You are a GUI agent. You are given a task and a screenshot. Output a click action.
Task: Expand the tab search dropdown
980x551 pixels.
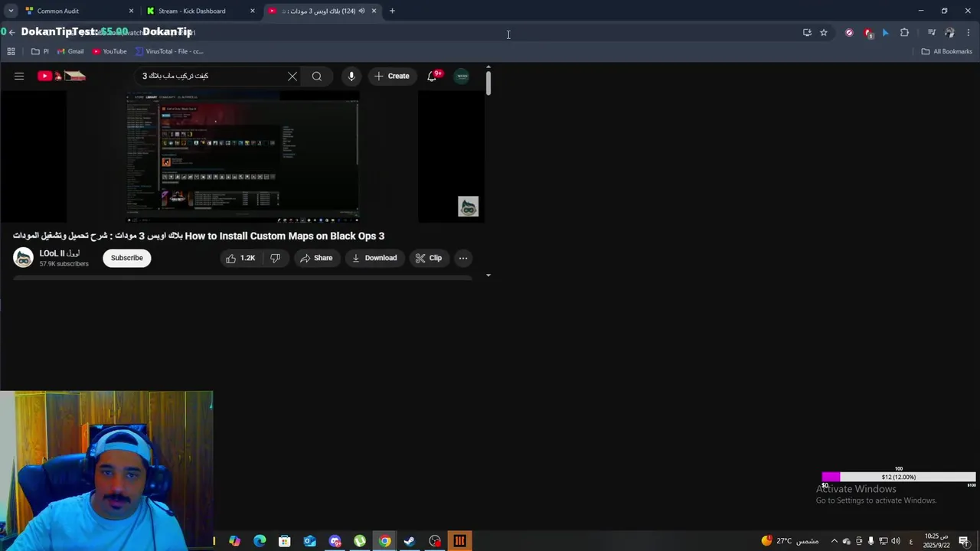coord(11,11)
